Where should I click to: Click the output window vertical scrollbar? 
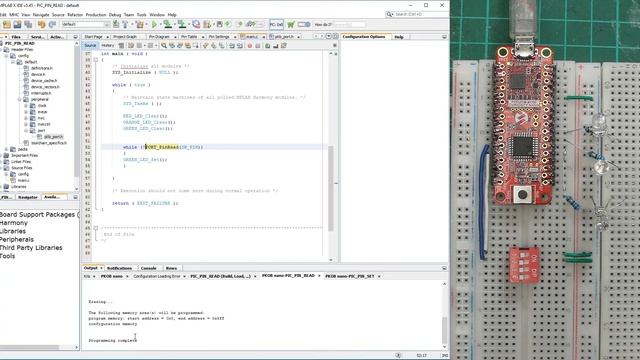pyautogui.click(x=444, y=331)
